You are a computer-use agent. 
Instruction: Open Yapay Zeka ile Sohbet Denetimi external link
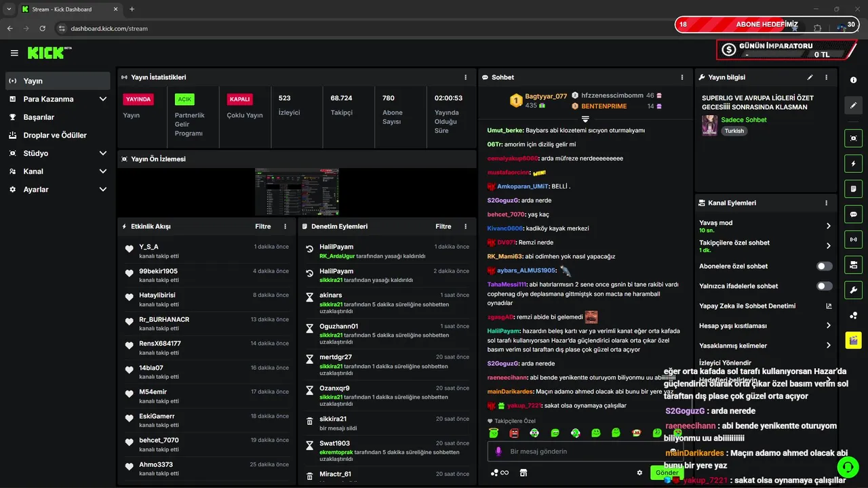point(829,306)
